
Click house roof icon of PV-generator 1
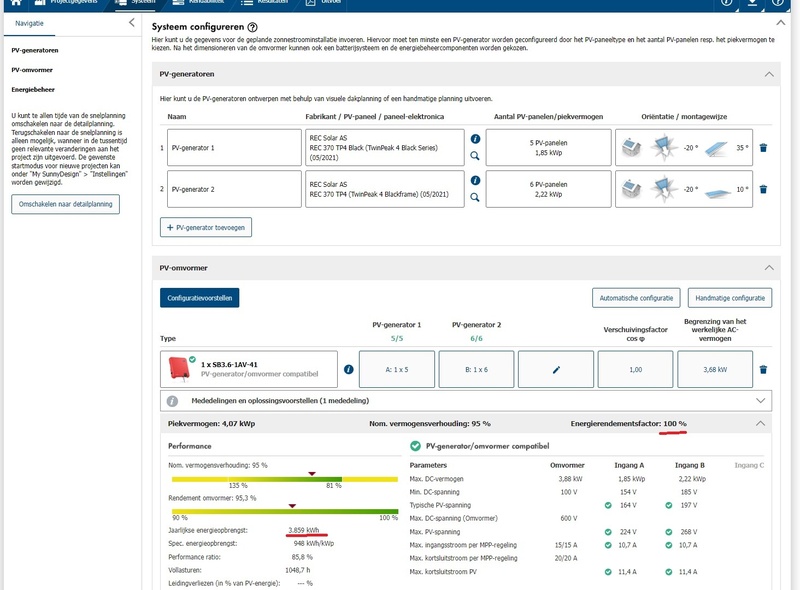pos(631,148)
